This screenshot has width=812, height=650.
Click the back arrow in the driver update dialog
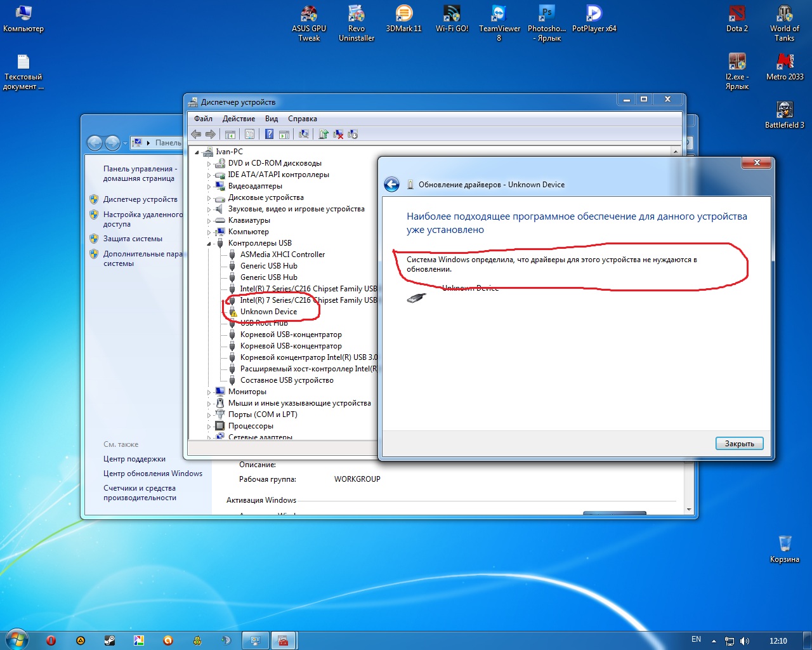coord(392,185)
